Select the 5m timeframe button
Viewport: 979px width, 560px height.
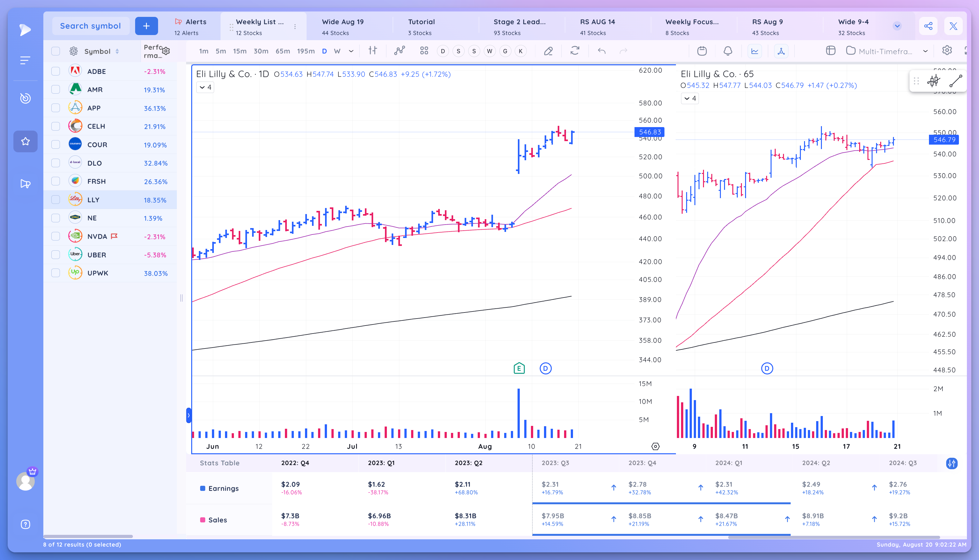click(x=221, y=51)
